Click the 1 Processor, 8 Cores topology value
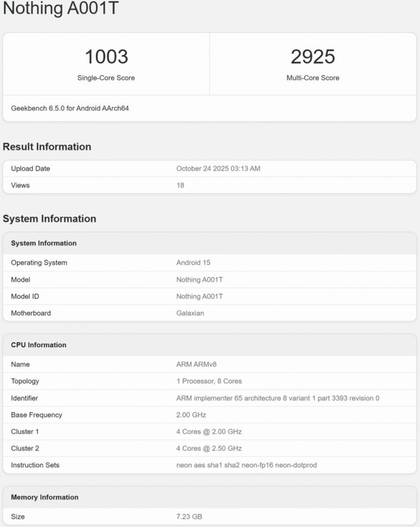This screenshot has height=527, width=420. tap(209, 381)
